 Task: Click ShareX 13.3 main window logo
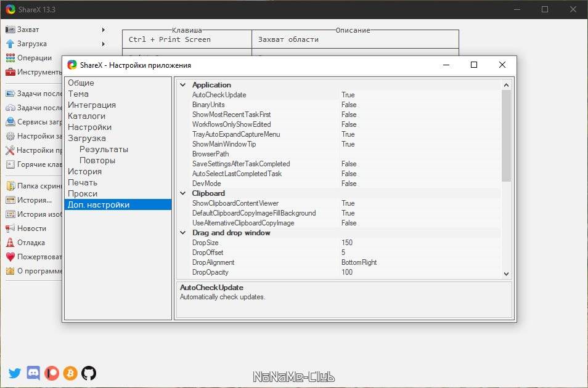tap(10, 9)
